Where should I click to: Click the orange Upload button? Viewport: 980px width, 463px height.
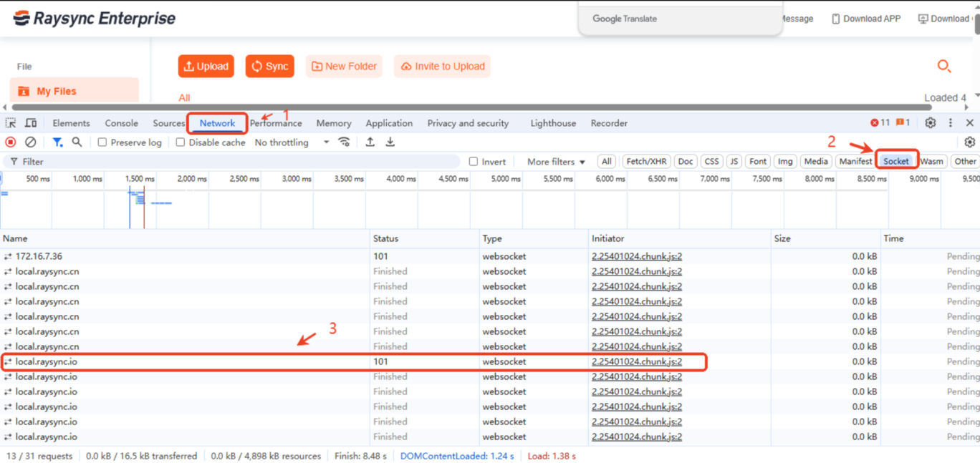[206, 67]
